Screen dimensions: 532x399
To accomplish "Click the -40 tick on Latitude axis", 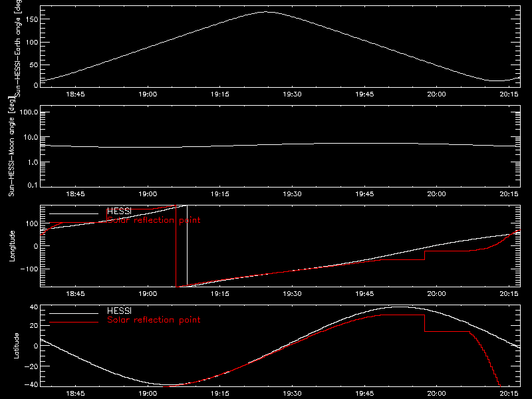I will [31, 385].
